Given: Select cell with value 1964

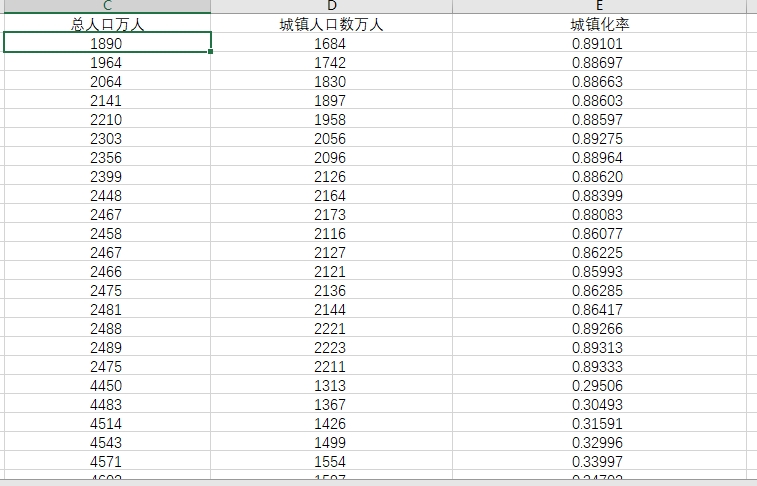Looking at the screenshot, I should (107, 62).
